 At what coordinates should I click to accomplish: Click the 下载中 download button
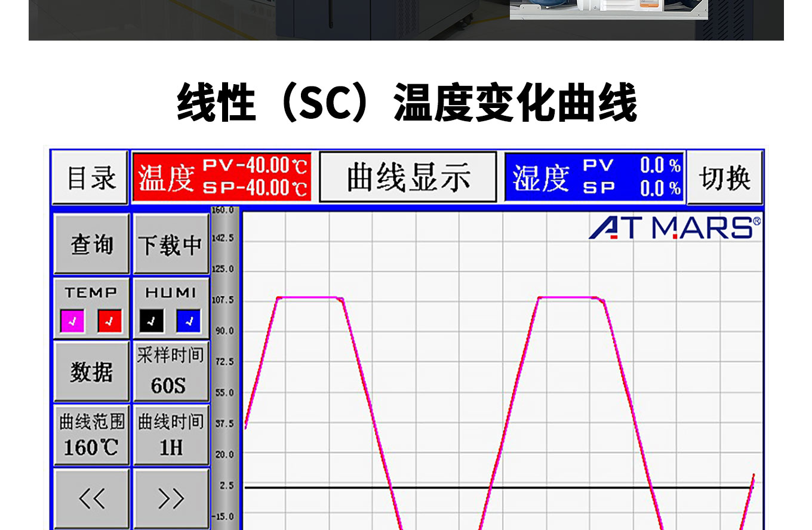[x=171, y=244]
